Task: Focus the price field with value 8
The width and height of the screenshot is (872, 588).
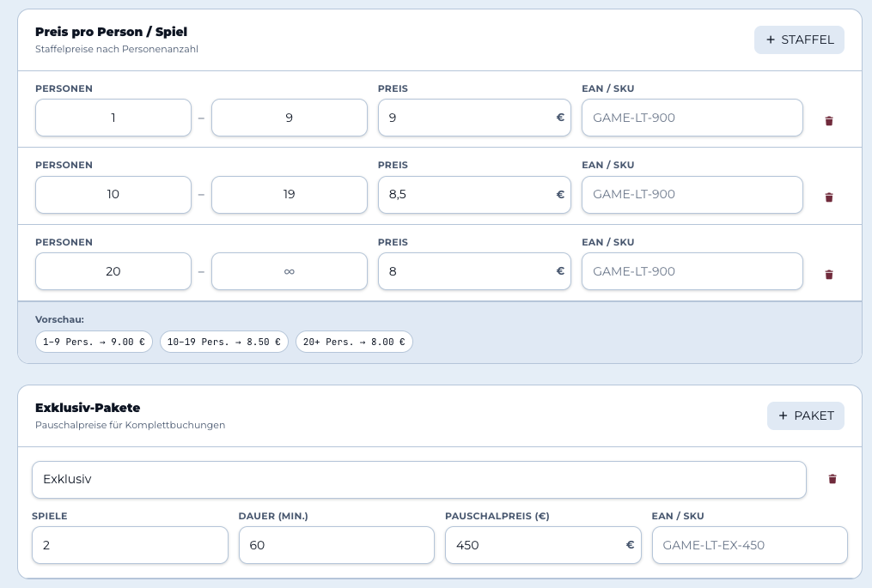Action: [474, 272]
